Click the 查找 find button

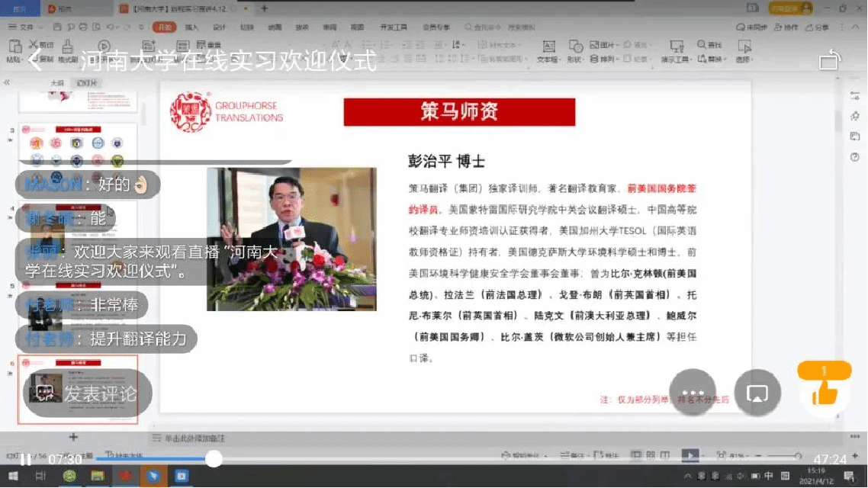(x=709, y=44)
